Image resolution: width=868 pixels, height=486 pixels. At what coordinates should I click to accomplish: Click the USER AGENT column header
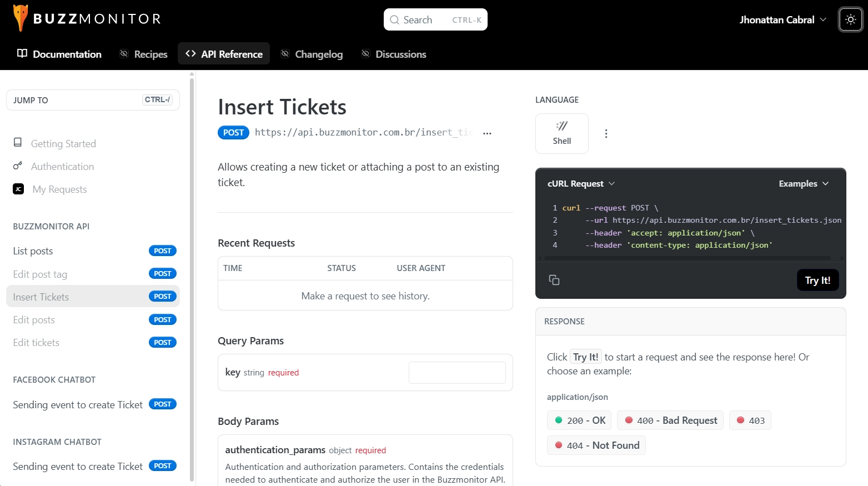(x=421, y=268)
